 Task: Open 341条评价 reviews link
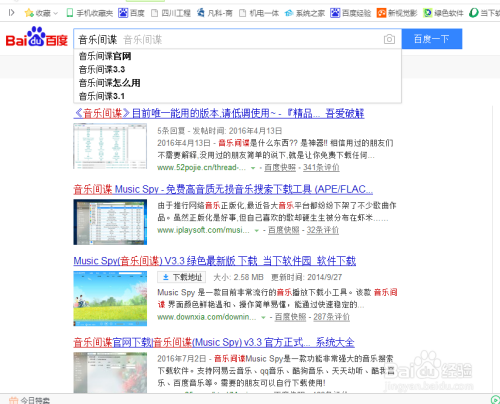point(321,167)
